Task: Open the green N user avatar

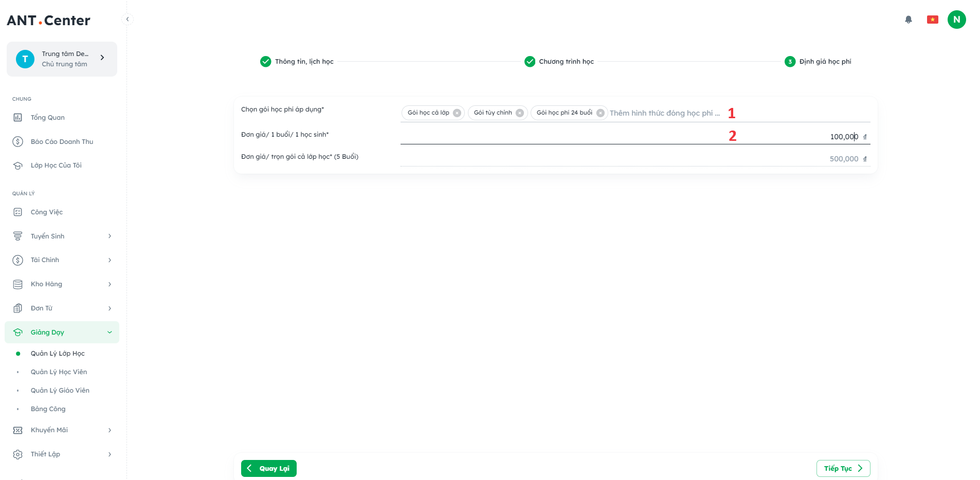Action: (x=956, y=20)
